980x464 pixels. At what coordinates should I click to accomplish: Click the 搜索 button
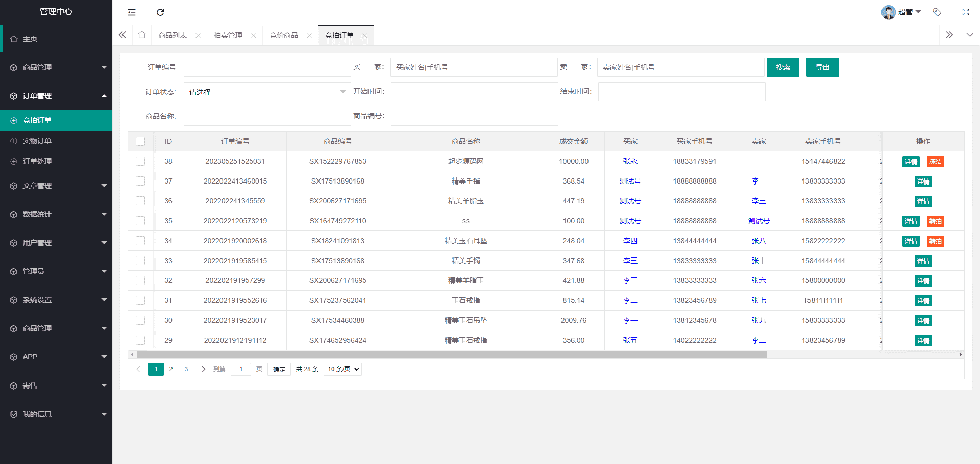[782, 67]
